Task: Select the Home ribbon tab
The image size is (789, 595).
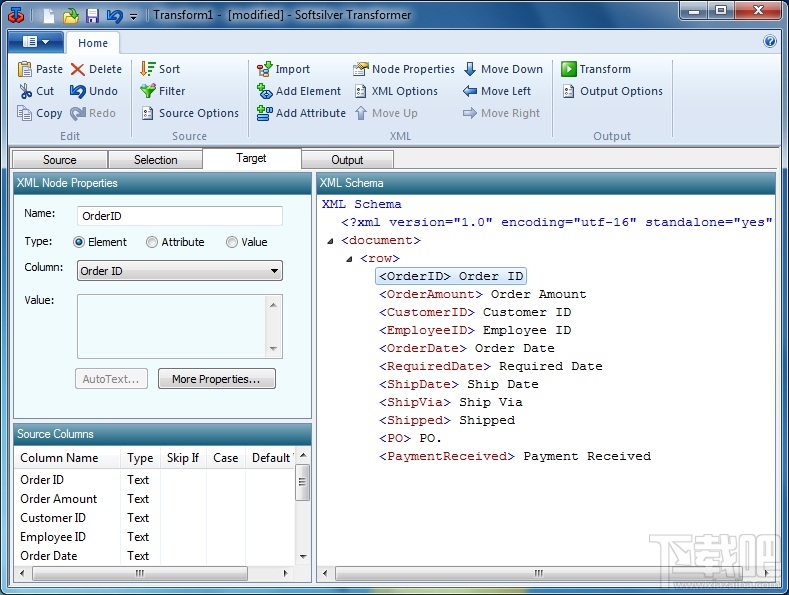Action: [x=93, y=43]
